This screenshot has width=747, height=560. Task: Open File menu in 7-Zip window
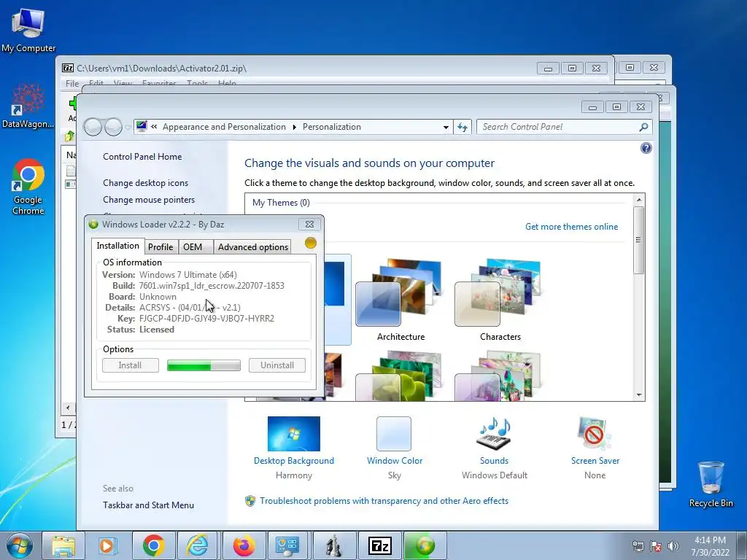tap(72, 84)
